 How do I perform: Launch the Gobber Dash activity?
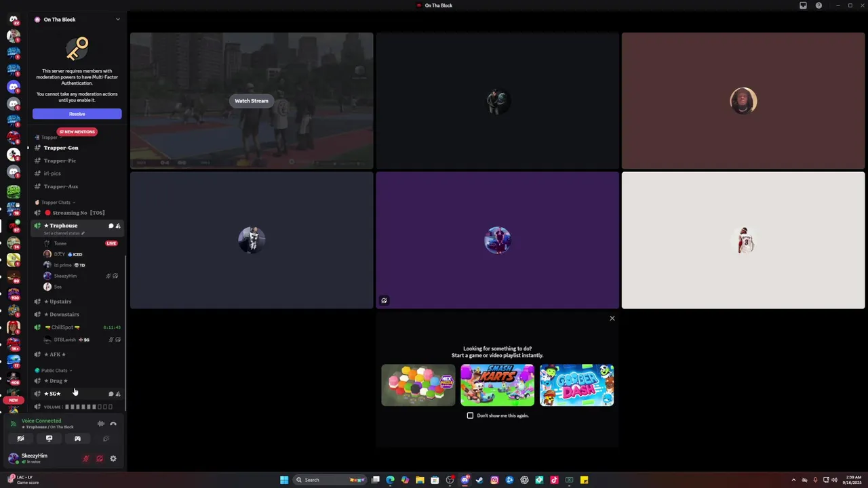pos(576,385)
